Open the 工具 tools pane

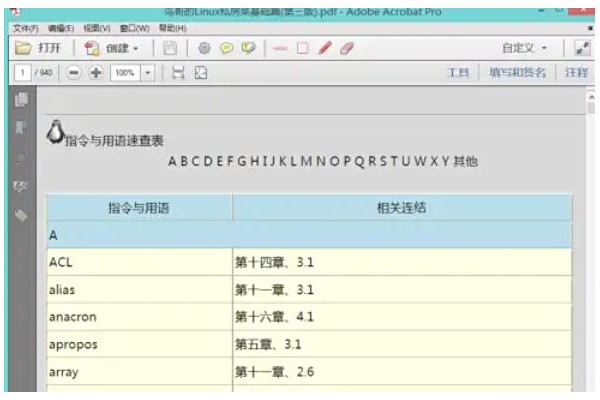click(458, 72)
